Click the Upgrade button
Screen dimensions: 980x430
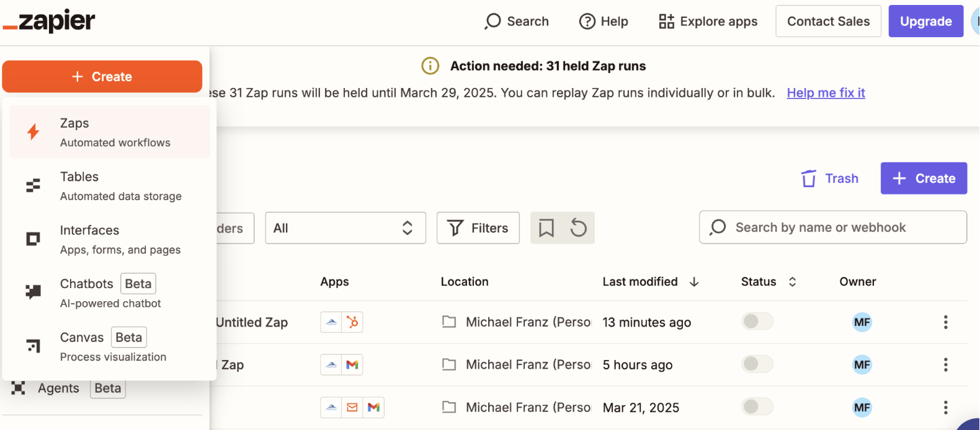pos(925,21)
